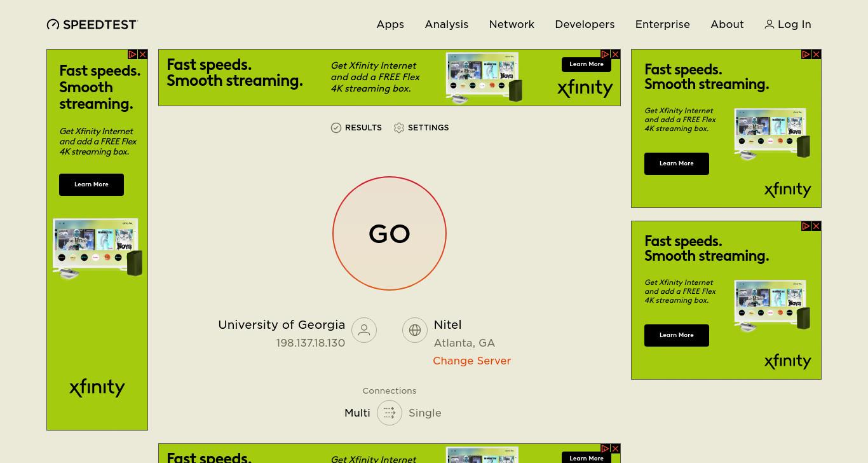
Task: Click University of Georgia ISP name
Action: tap(281, 324)
